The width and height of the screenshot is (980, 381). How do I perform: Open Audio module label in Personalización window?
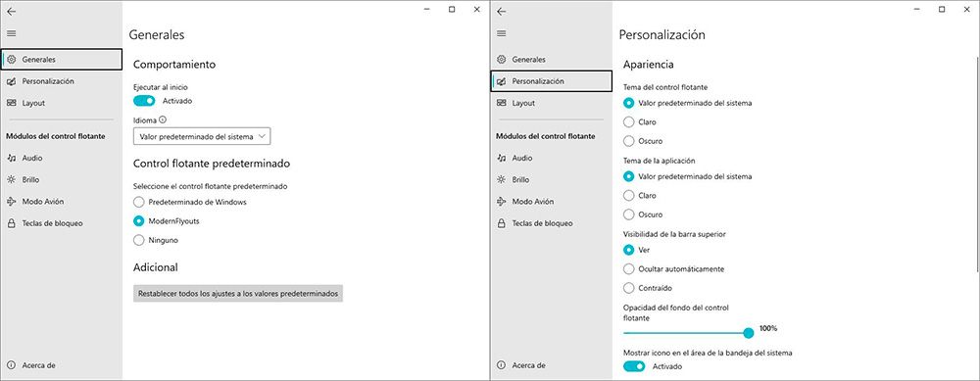[x=522, y=158]
